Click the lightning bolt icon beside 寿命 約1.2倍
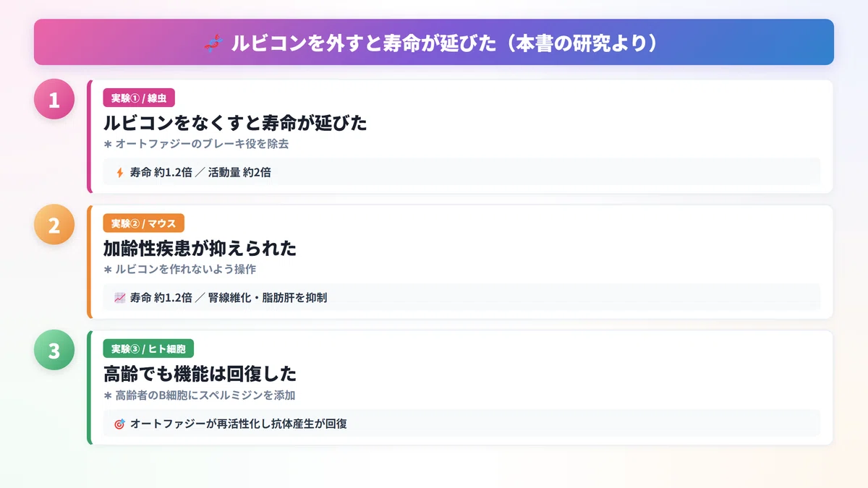This screenshot has width=868, height=488. click(120, 173)
